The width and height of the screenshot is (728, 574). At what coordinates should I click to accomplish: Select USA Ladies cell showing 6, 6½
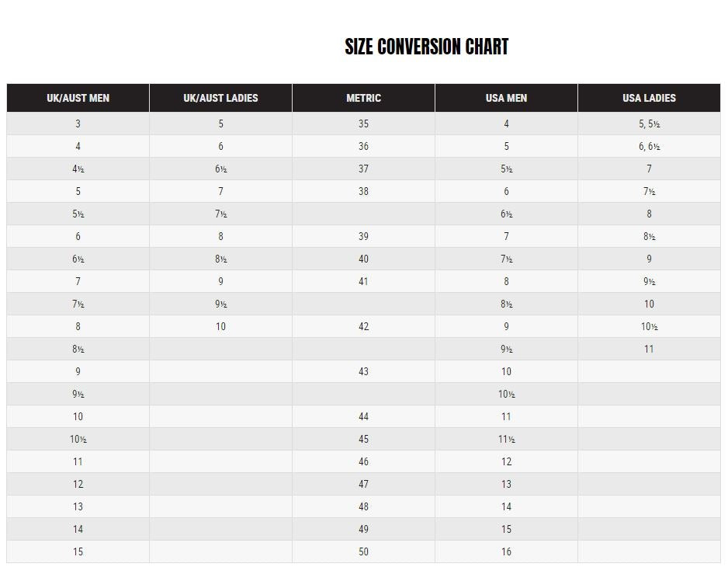[649, 146]
